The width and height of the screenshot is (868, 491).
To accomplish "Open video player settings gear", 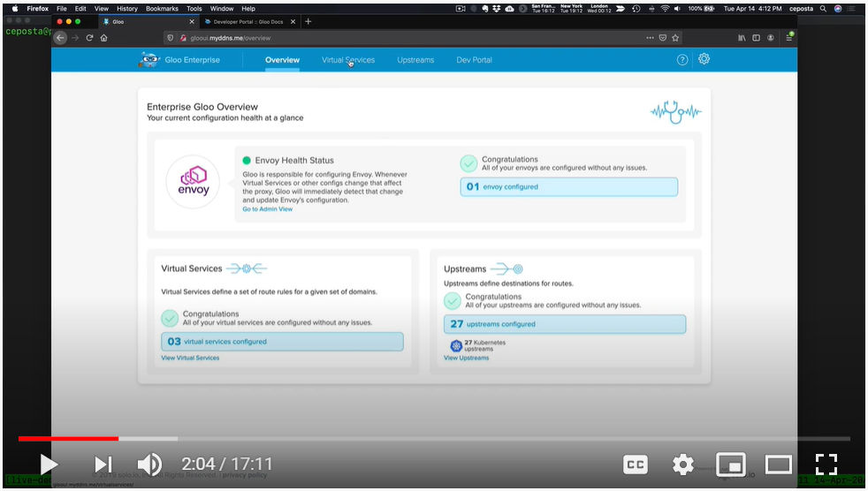I will (x=682, y=465).
